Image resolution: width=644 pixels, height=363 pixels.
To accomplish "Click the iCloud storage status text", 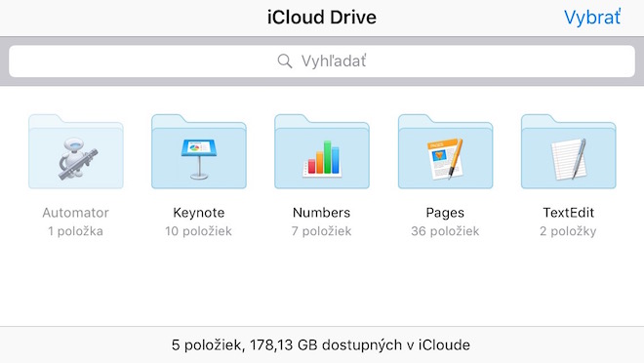I will [321, 344].
